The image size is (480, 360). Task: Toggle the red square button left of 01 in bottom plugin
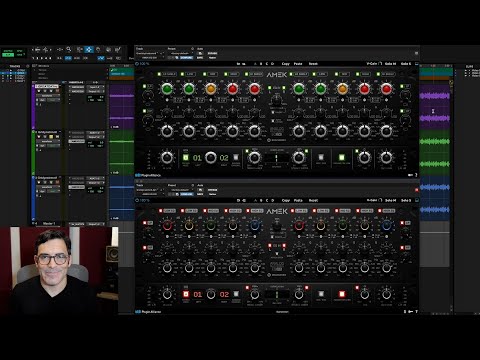186,294
